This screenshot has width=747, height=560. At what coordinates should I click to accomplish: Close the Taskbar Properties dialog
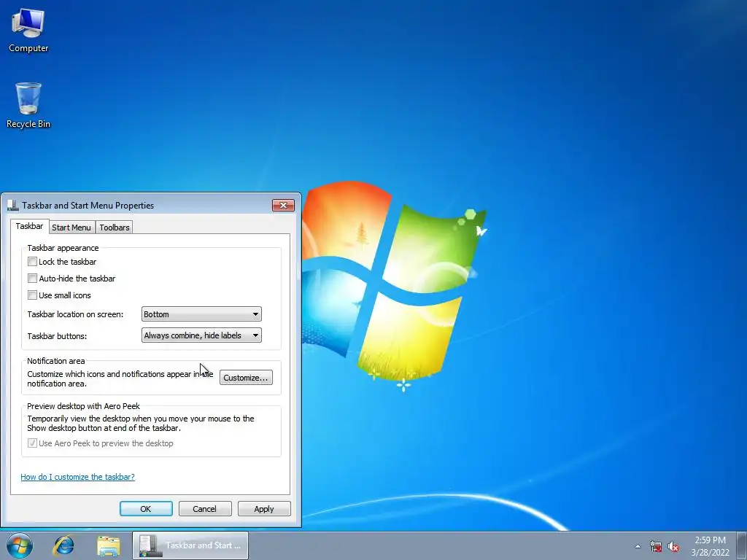pos(283,205)
